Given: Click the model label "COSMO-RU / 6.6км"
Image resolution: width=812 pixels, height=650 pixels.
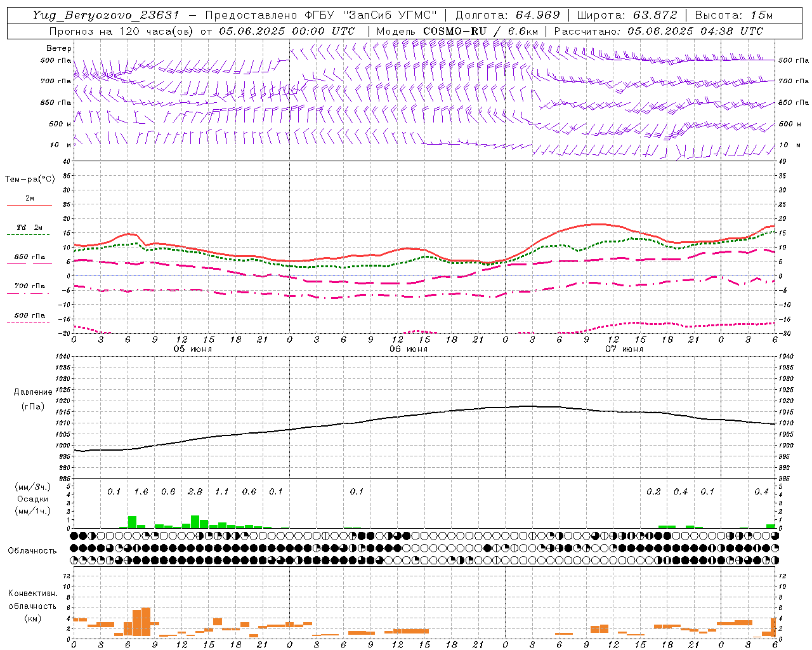Looking at the screenshot, I should [x=480, y=31].
